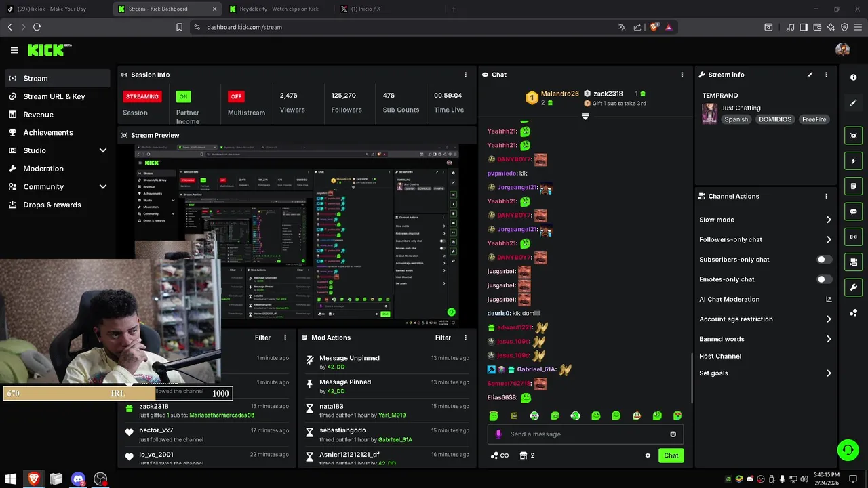The image size is (868, 488).
Task: Click the FreeFire tag
Action: tap(814, 119)
